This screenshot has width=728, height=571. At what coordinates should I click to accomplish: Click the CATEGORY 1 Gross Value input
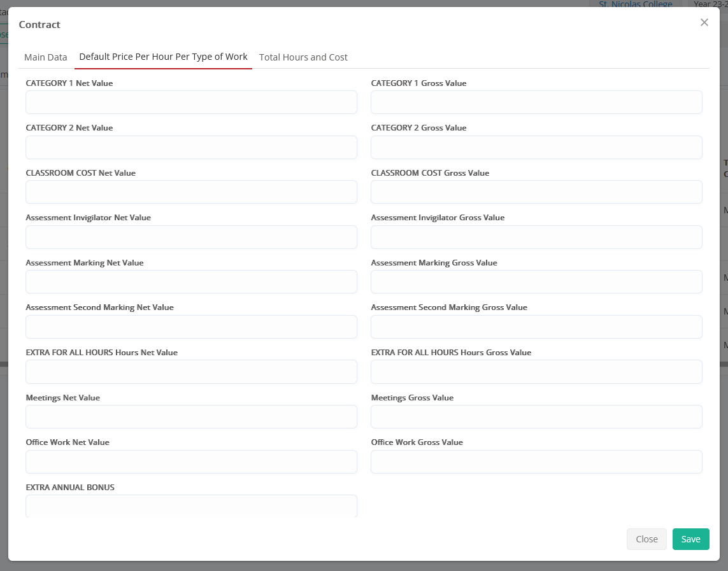(x=536, y=102)
